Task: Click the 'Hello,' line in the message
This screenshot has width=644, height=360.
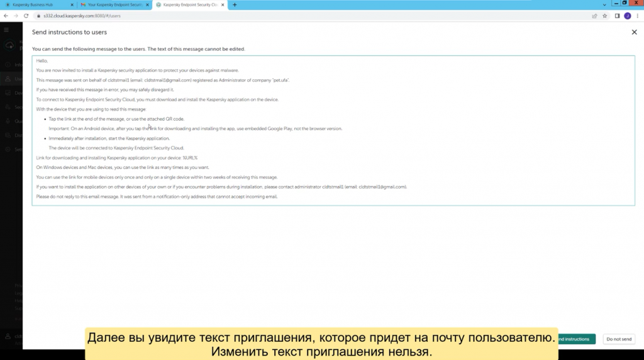Action: (42, 61)
